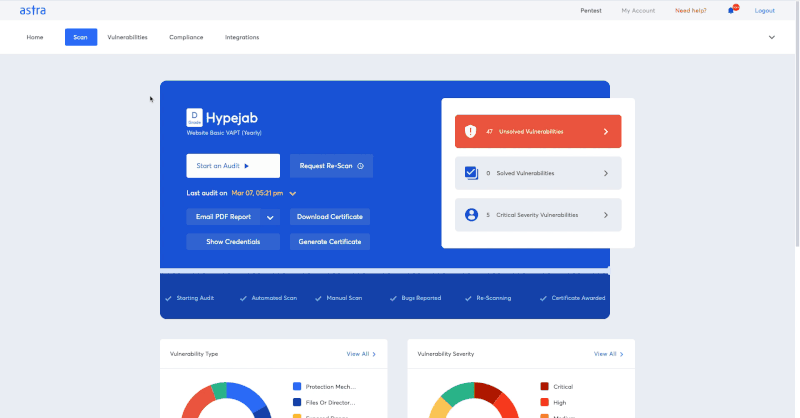This screenshot has width=800, height=418.
Task: View All vulnerability types
Action: point(361,354)
